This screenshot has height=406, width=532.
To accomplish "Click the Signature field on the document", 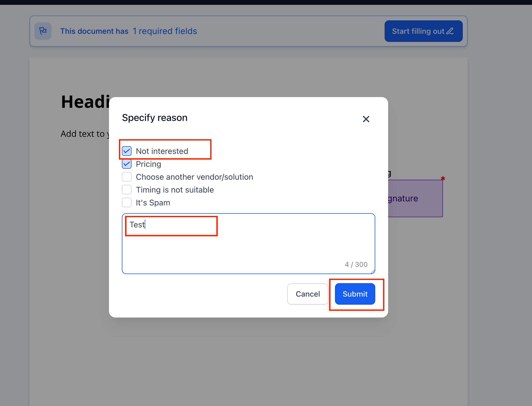I will [415, 198].
